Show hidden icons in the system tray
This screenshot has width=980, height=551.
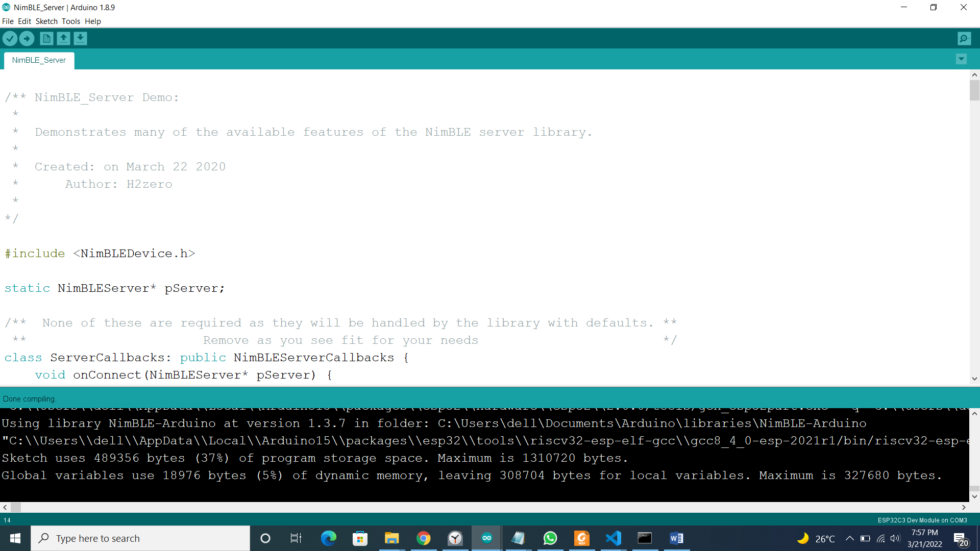(849, 538)
